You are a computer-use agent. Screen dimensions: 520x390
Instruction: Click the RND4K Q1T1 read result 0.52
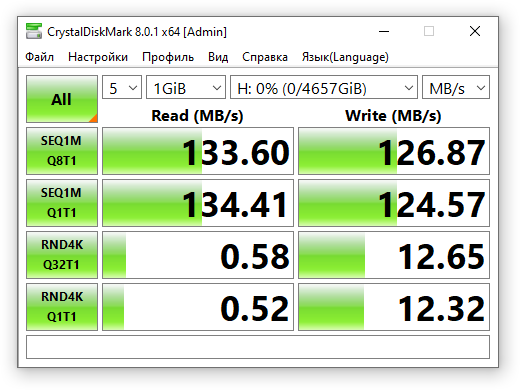[198, 307]
